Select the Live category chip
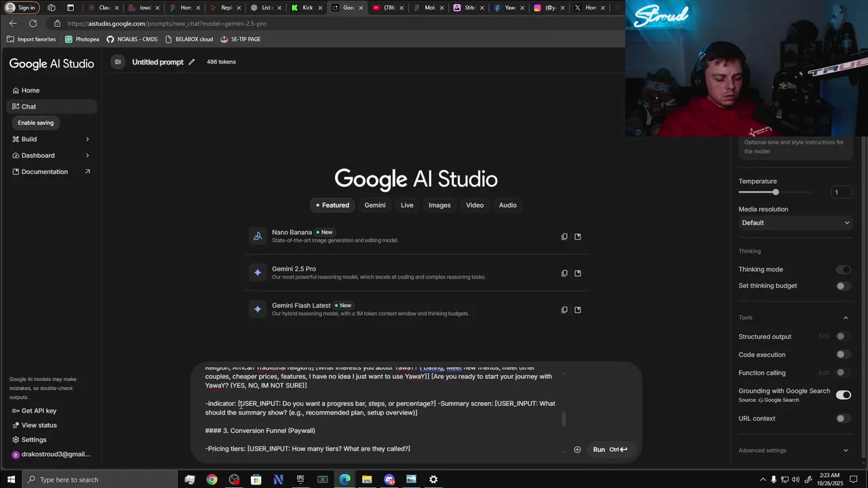 (407, 205)
